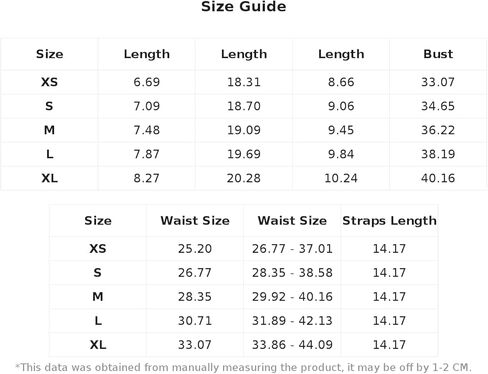Screen dimensions: 488x374
Task: Select the 33.86 - 44.09 waist range
Action: [292, 345]
